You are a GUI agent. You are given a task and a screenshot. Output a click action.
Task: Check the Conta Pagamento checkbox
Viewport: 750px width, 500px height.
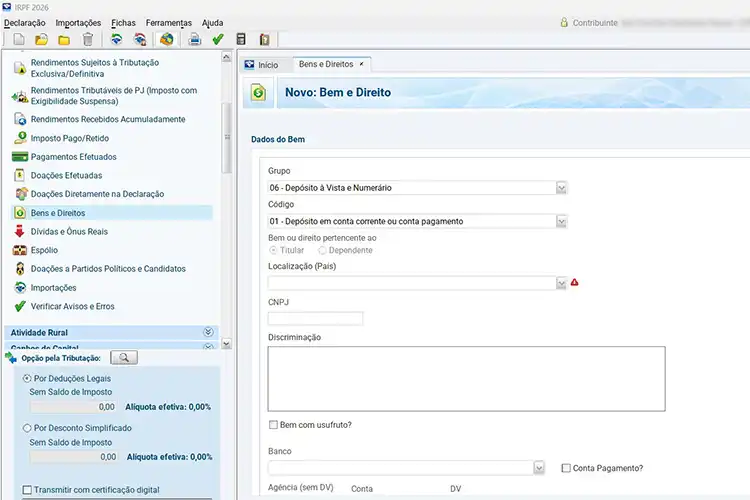pos(566,467)
